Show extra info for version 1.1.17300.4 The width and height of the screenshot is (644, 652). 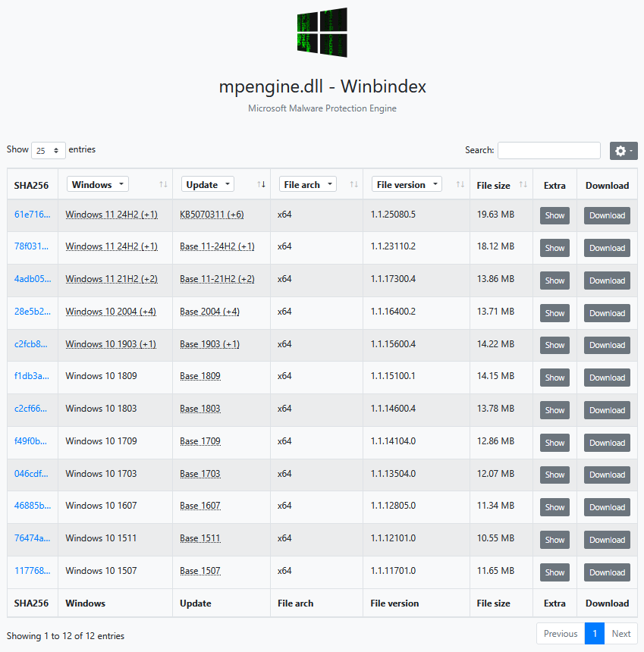(x=554, y=281)
